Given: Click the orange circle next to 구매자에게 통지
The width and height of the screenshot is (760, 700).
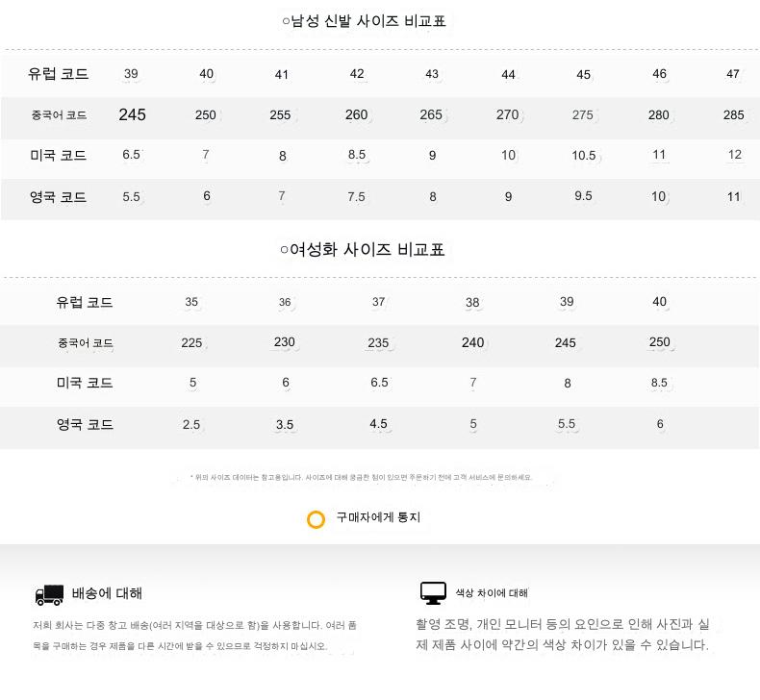Looking at the screenshot, I should tap(316, 519).
